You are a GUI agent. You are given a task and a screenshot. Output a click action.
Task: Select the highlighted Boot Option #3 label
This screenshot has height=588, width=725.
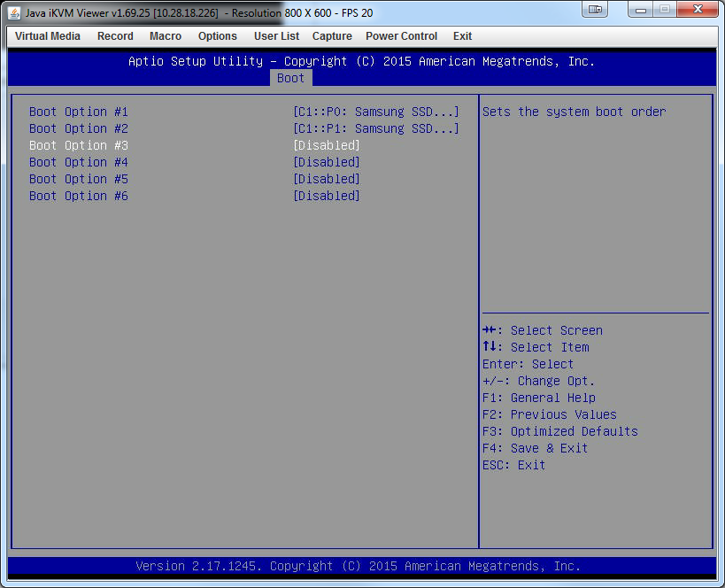(79, 145)
